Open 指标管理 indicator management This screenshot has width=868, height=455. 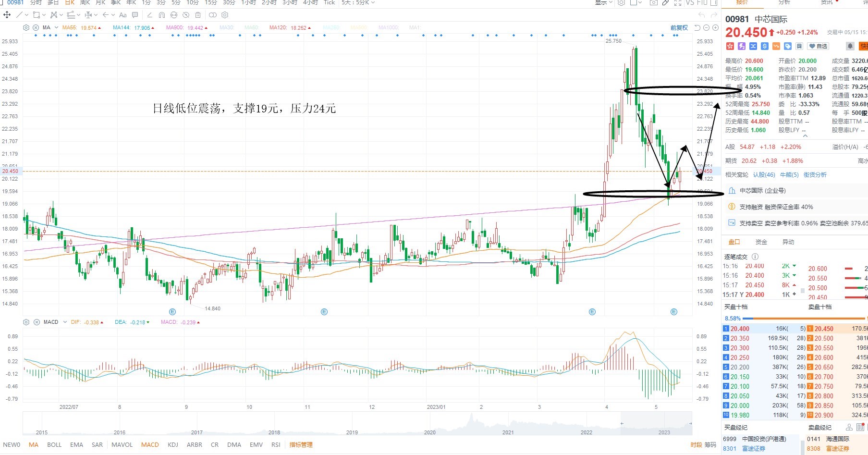click(x=301, y=445)
